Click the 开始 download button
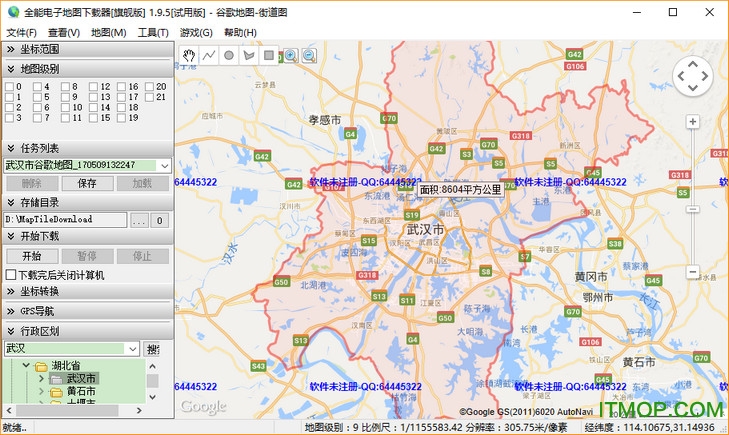729x435 pixels. 32,256
